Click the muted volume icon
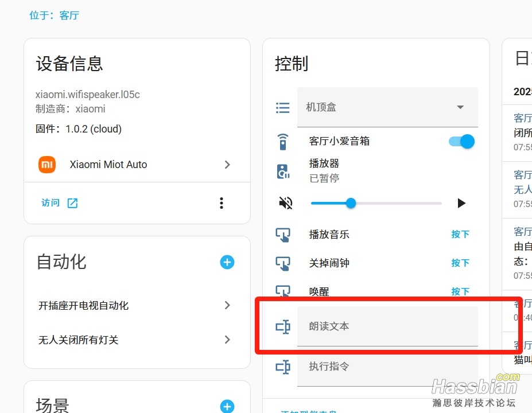The height and width of the screenshot is (413, 532). pyautogui.click(x=285, y=203)
